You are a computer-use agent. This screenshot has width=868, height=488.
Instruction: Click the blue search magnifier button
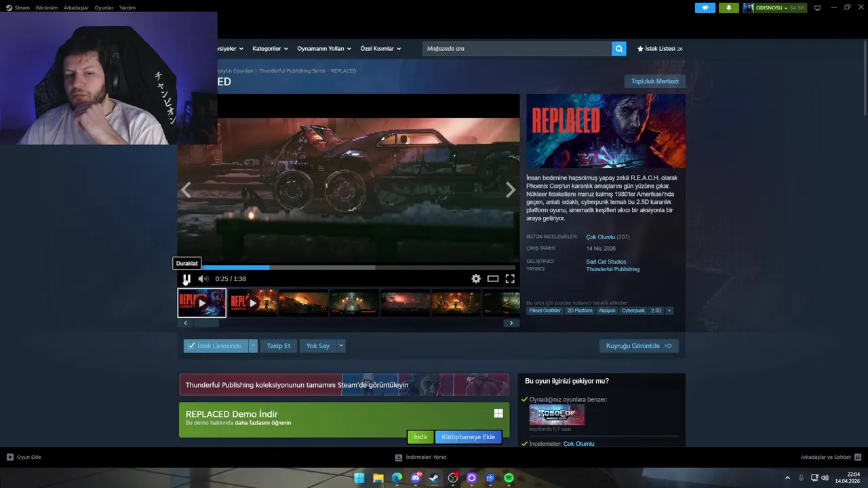click(x=618, y=49)
